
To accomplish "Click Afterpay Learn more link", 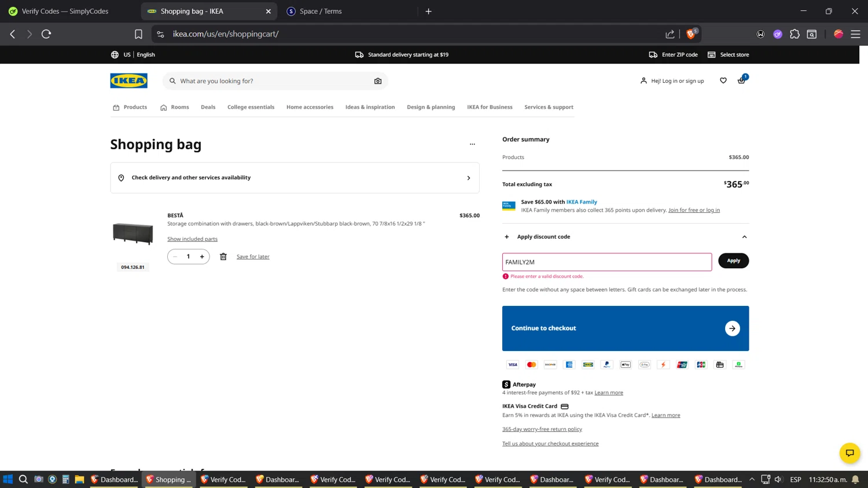I will (x=609, y=393).
